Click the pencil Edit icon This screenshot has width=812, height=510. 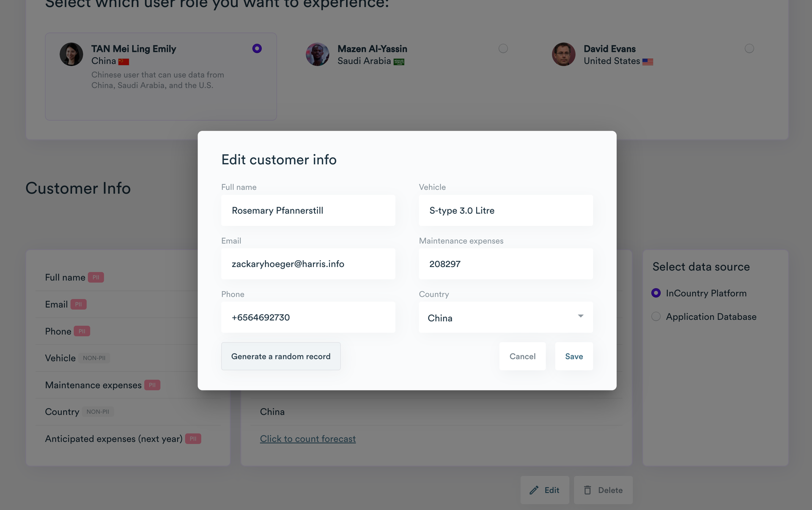534,490
